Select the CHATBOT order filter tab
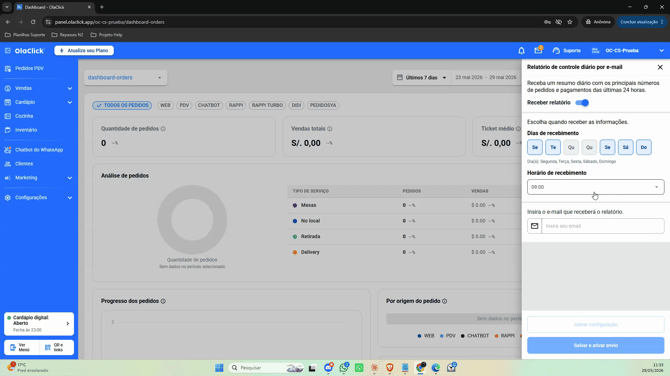 point(209,105)
